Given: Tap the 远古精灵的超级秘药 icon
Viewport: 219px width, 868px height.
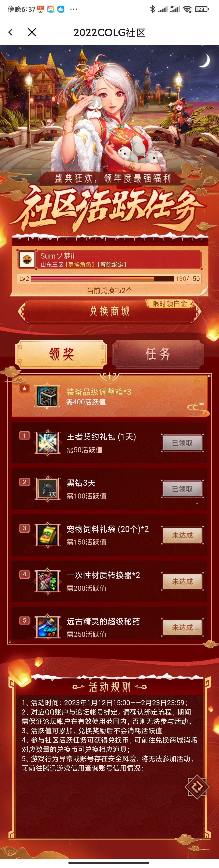Looking at the screenshot, I should click(47, 627).
